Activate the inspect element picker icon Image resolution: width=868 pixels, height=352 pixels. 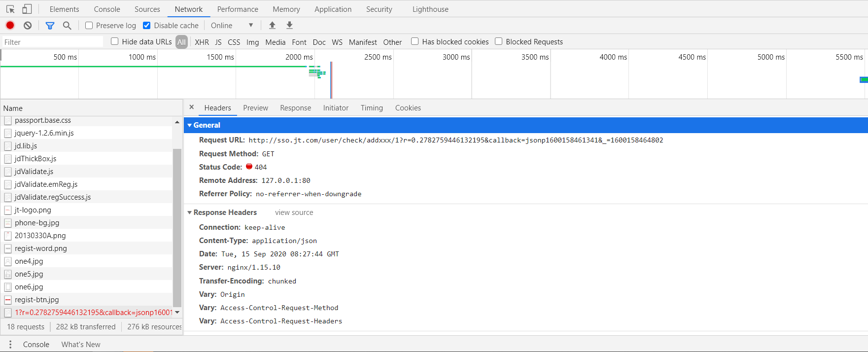point(10,9)
